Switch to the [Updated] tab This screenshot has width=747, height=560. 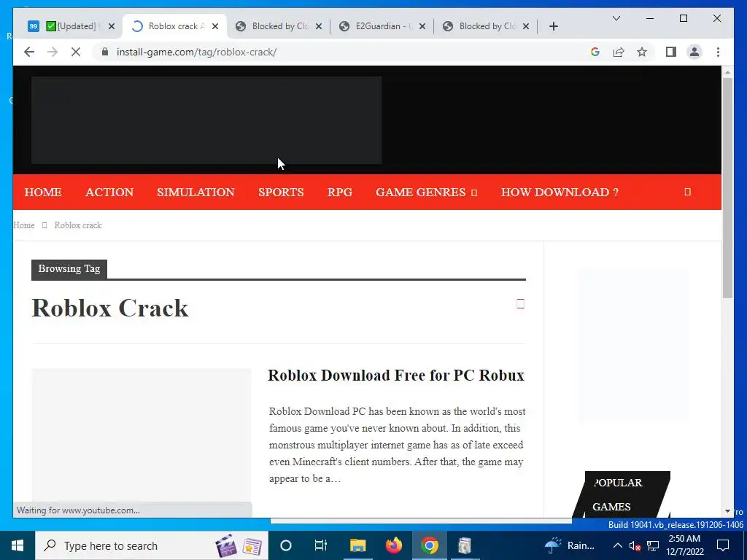point(71,26)
